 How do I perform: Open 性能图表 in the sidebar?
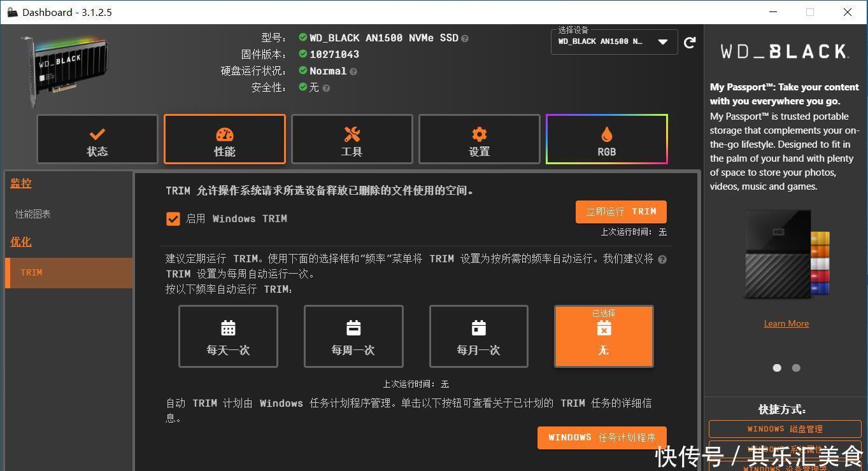tap(33, 214)
